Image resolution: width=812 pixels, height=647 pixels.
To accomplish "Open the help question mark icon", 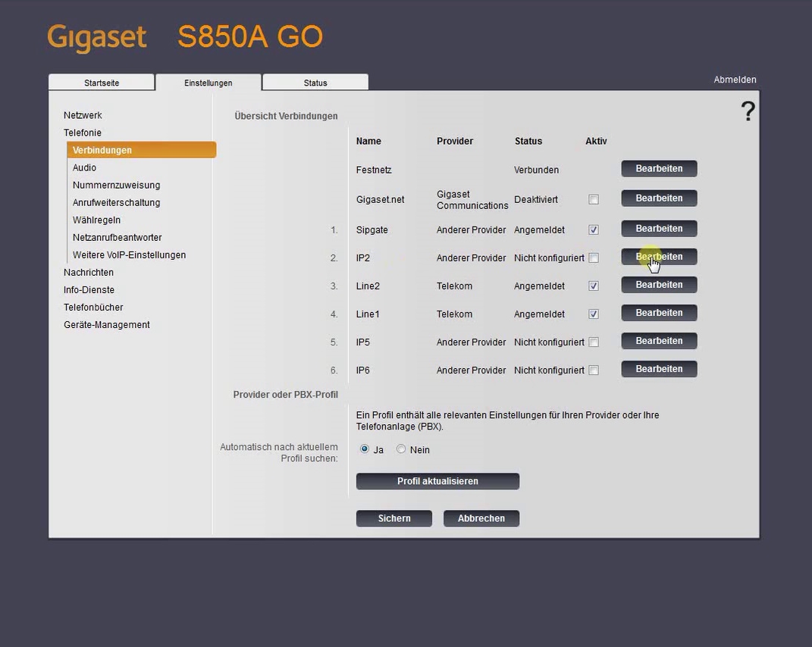I will [x=748, y=111].
